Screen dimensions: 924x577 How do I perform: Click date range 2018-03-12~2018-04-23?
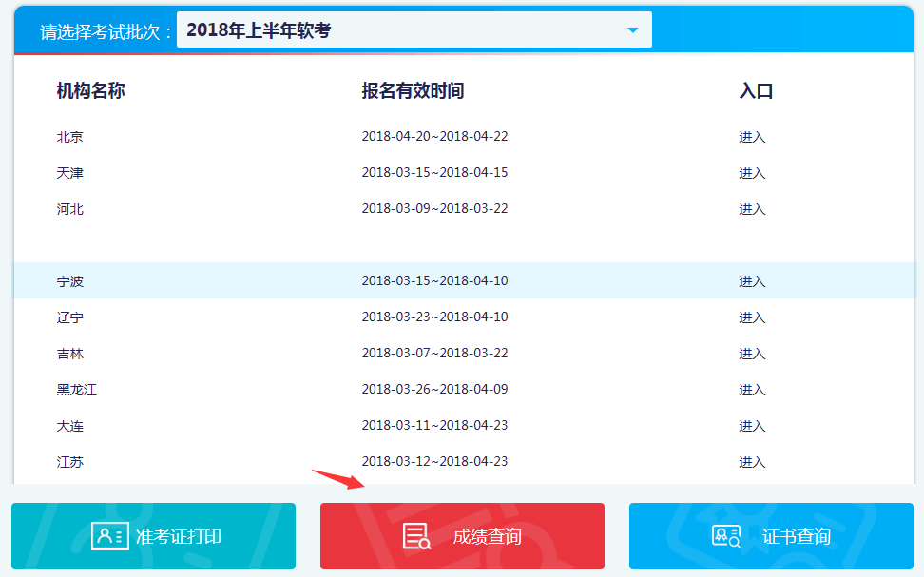(x=434, y=461)
